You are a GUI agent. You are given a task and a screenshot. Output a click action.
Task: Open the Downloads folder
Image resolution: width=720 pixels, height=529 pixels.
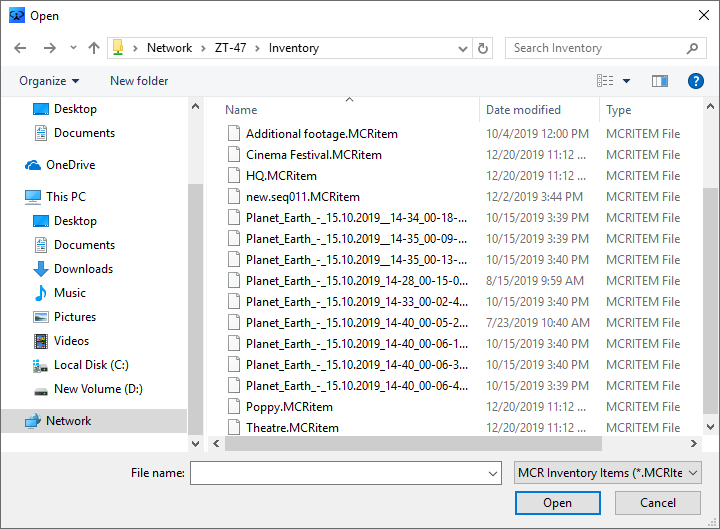(x=73, y=269)
